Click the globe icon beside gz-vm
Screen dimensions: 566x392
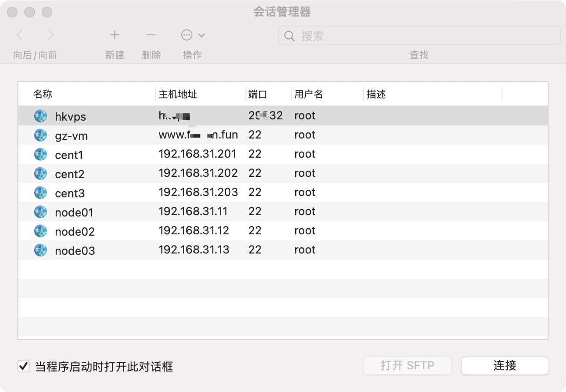coord(40,135)
